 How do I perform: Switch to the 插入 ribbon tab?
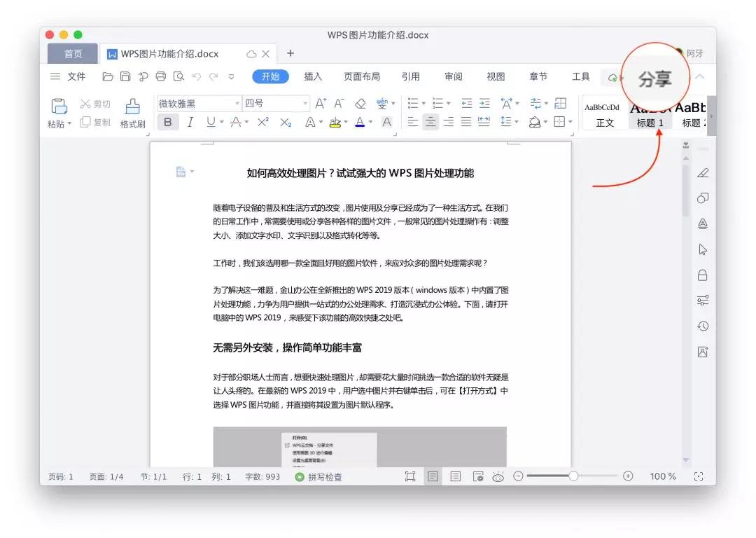(x=312, y=76)
